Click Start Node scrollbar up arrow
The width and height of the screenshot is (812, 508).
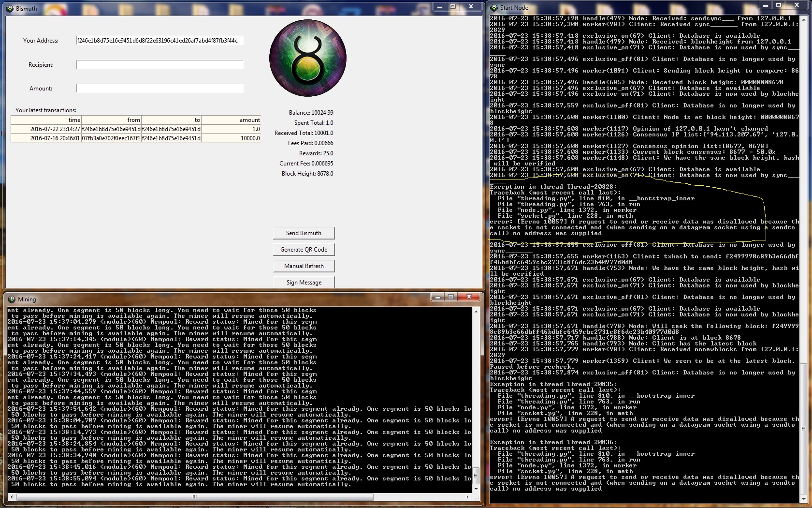tap(803, 20)
